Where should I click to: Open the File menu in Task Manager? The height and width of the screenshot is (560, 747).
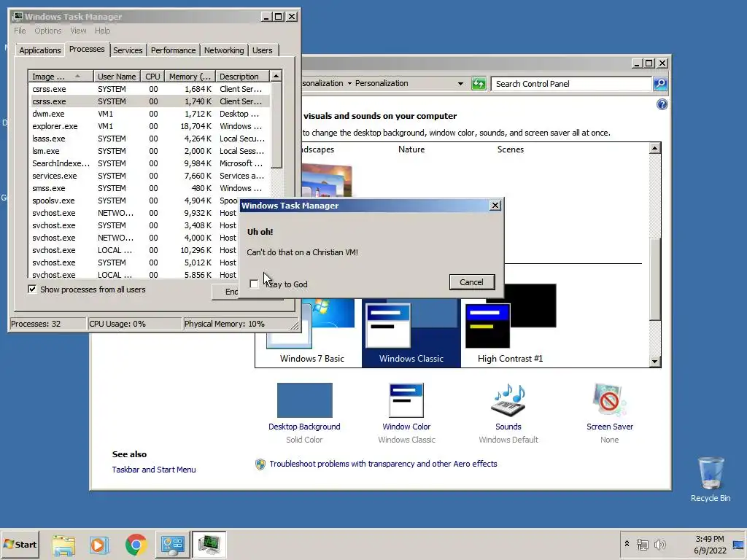[x=20, y=31]
